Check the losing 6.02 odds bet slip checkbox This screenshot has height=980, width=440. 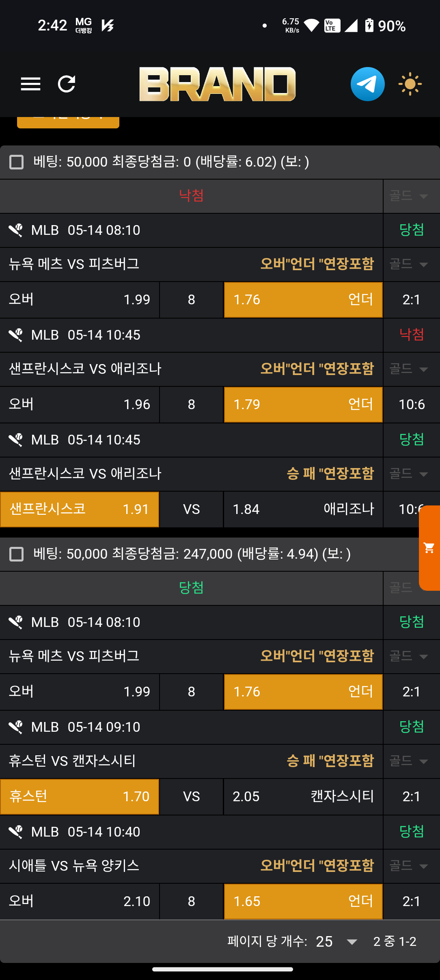pos(16,162)
